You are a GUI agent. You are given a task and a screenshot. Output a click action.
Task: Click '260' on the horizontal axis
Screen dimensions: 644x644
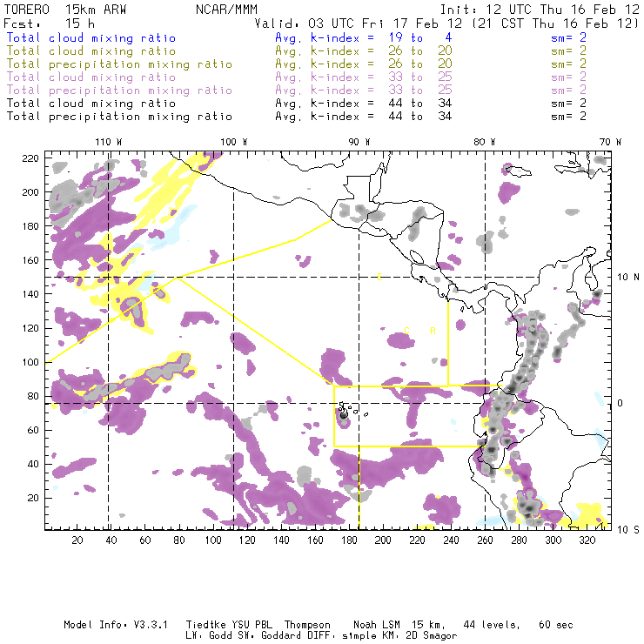click(x=485, y=540)
